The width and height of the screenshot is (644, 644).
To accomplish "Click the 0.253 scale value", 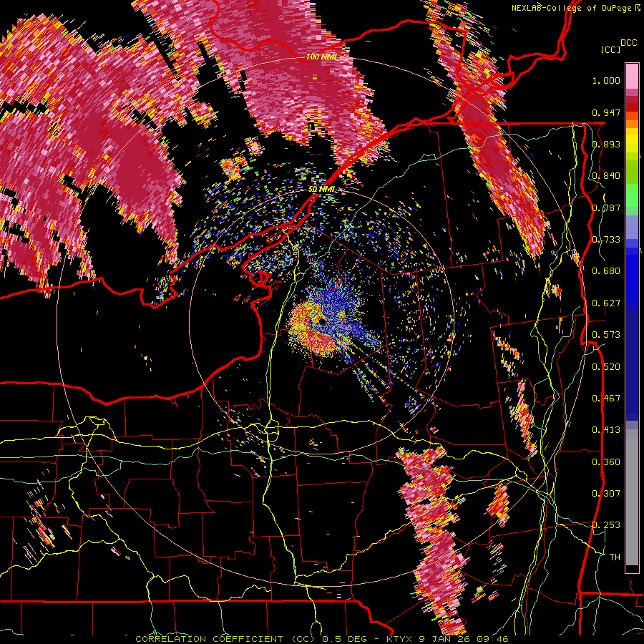I will (x=606, y=525).
